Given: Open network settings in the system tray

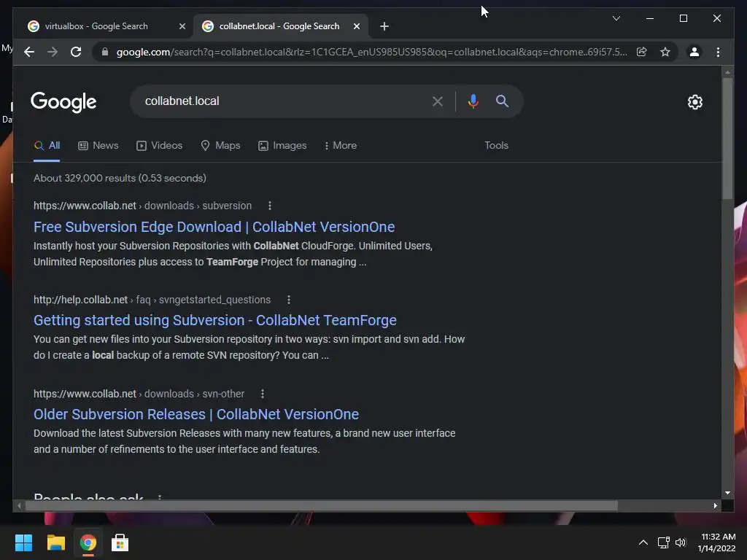Looking at the screenshot, I should click(664, 542).
